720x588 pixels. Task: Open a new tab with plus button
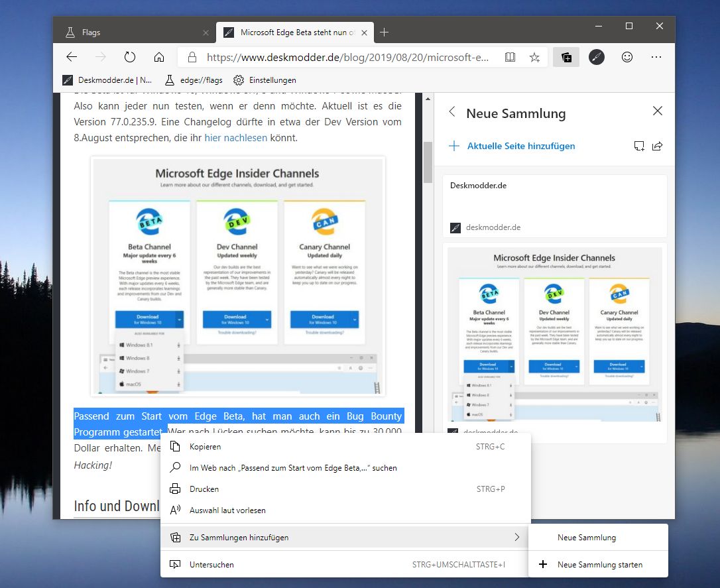(384, 32)
